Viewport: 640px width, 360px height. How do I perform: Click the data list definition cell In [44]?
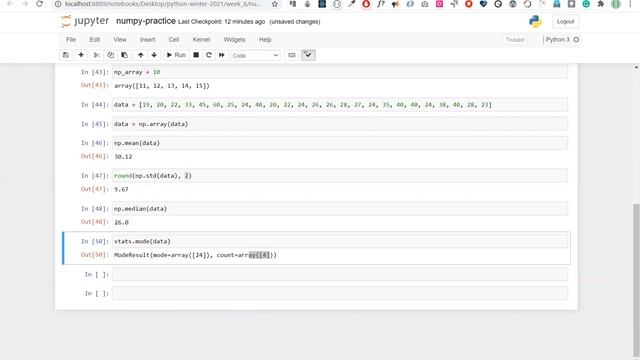point(340,104)
